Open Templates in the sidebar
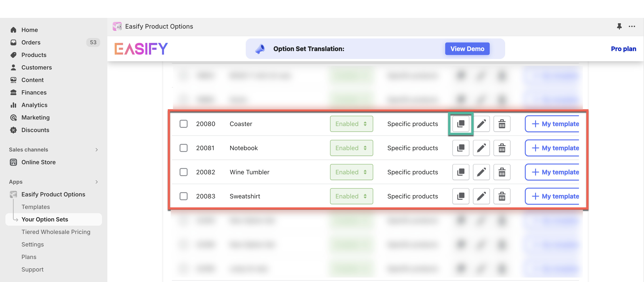 pos(36,207)
